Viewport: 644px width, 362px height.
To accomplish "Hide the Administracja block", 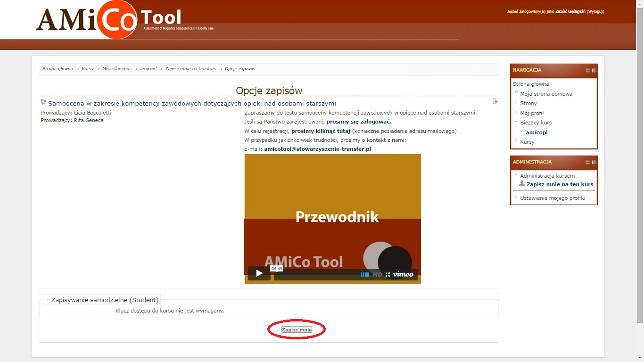I will point(587,162).
